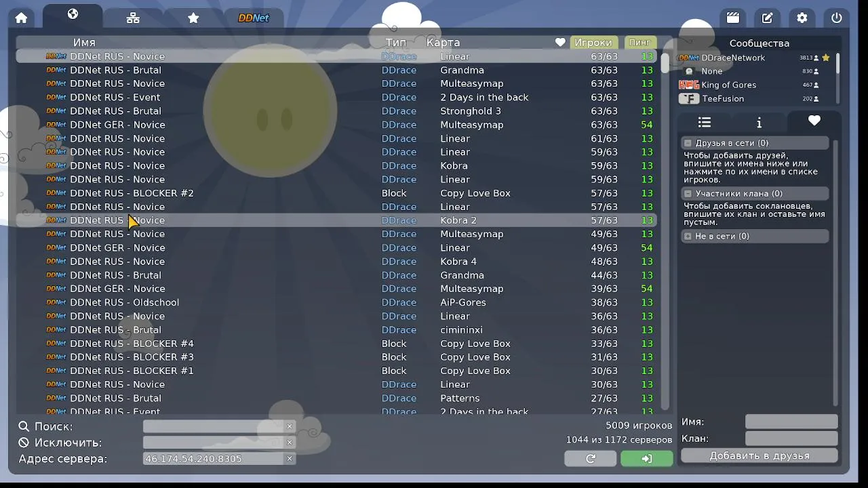Viewport: 868px width, 488px height.
Task: Select DDNet RUS - BLOCKER #3 server
Action: pyautogui.click(x=336, y=357)
